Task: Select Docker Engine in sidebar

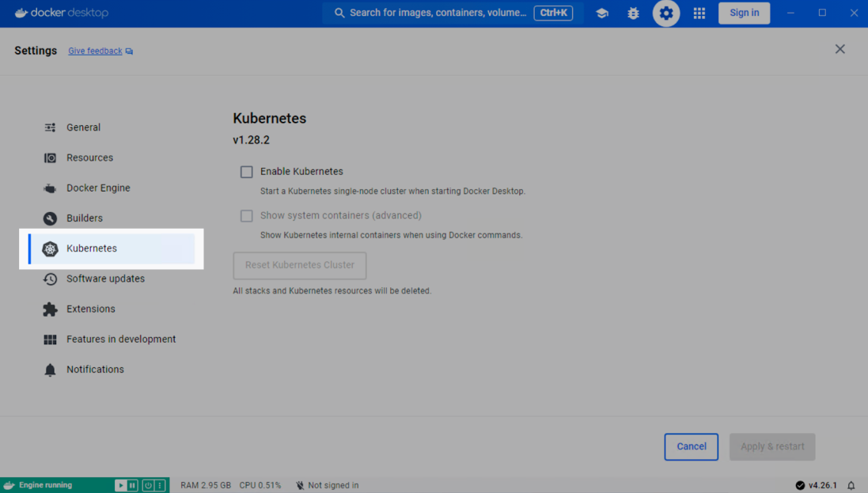Action: pos(98,188)
